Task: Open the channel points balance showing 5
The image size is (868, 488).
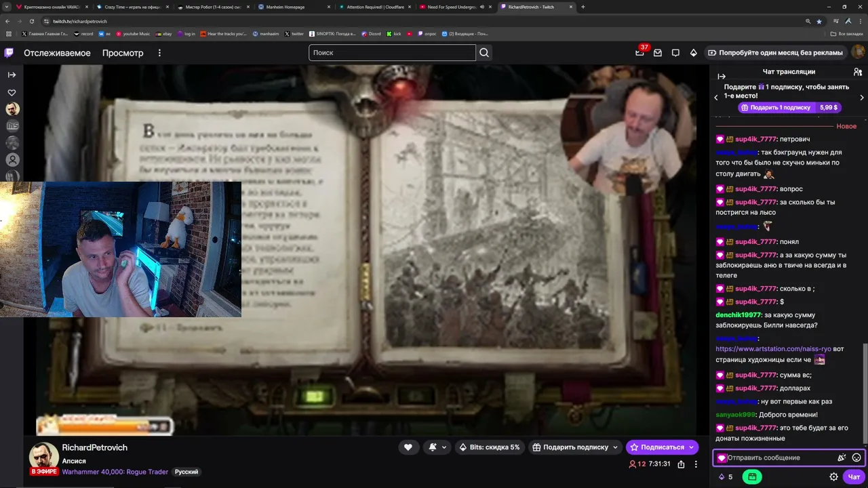Action: click(x=726, y=477)
